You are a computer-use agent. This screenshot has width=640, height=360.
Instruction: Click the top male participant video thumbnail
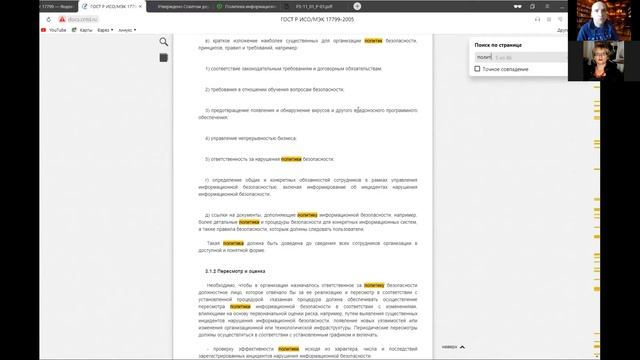pos(604,20)
